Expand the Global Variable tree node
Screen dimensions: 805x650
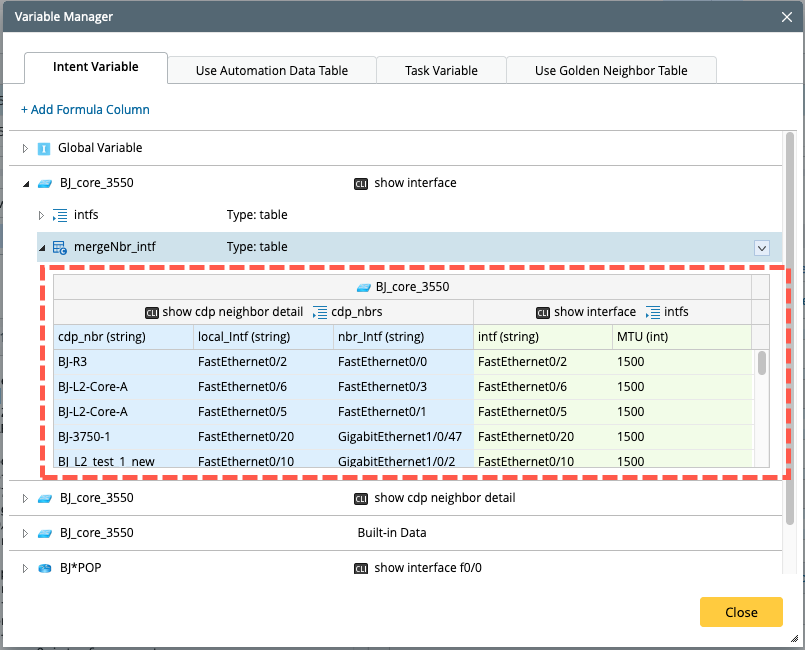click(x=27, y=148)
